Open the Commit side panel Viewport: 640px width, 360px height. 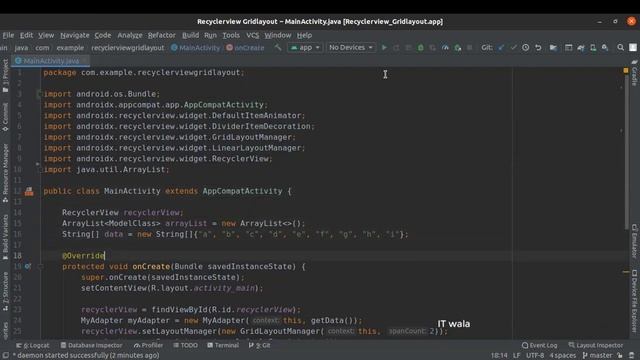5,117
